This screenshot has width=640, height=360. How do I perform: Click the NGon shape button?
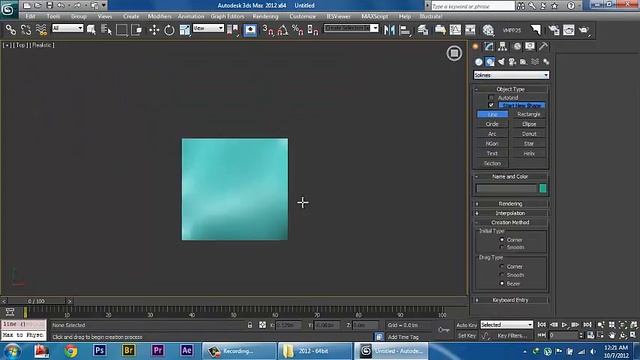[492, 144]
